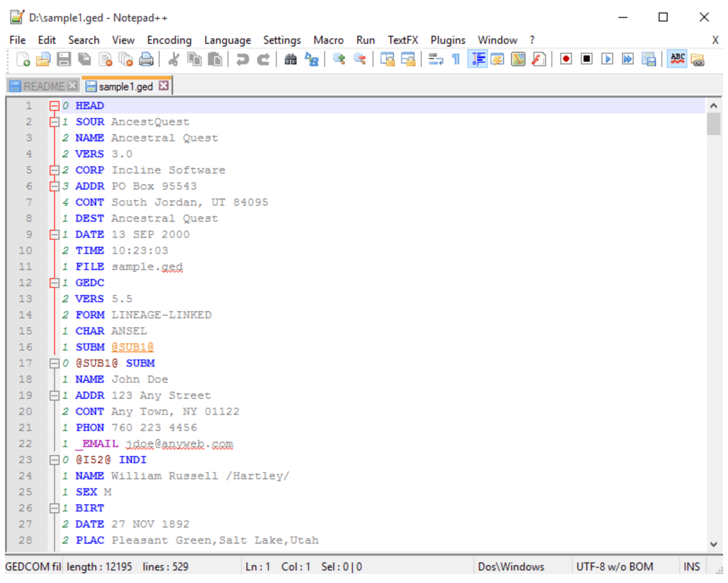Collapse the HEAD fold on line 1
The width and height of the screenshot is (728, 583).
coord(55,106)
